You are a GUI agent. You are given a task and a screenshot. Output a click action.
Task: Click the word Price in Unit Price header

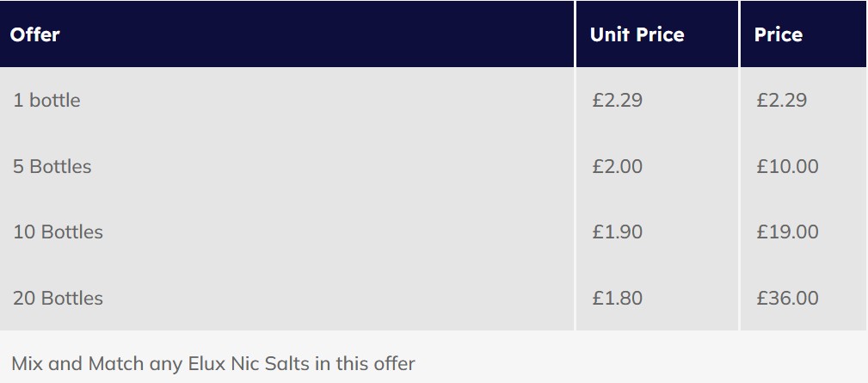(660, 34)
